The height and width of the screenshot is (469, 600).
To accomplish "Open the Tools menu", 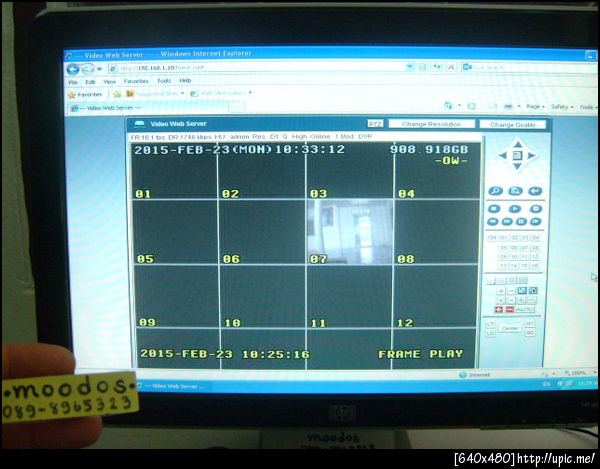I will (164, 81).
